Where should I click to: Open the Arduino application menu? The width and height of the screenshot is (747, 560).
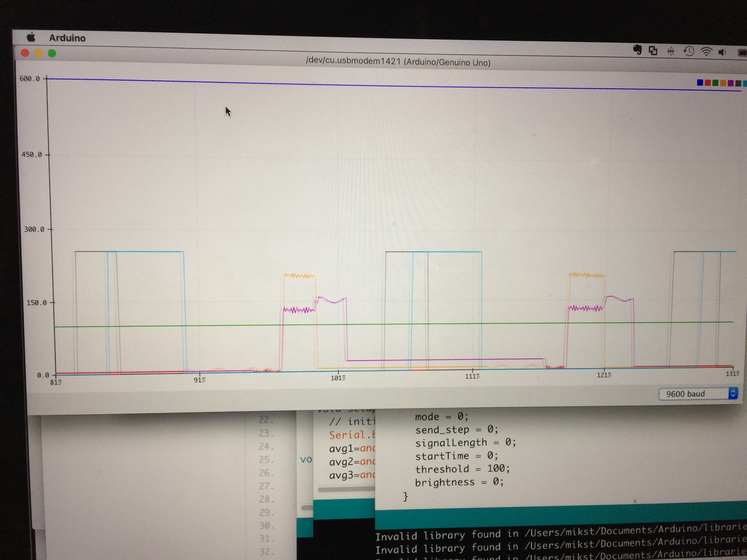coord(68,38)
